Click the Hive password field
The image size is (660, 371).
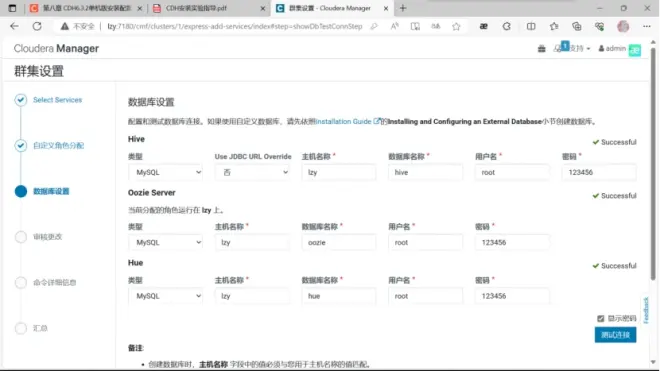(x=599, y=172)
